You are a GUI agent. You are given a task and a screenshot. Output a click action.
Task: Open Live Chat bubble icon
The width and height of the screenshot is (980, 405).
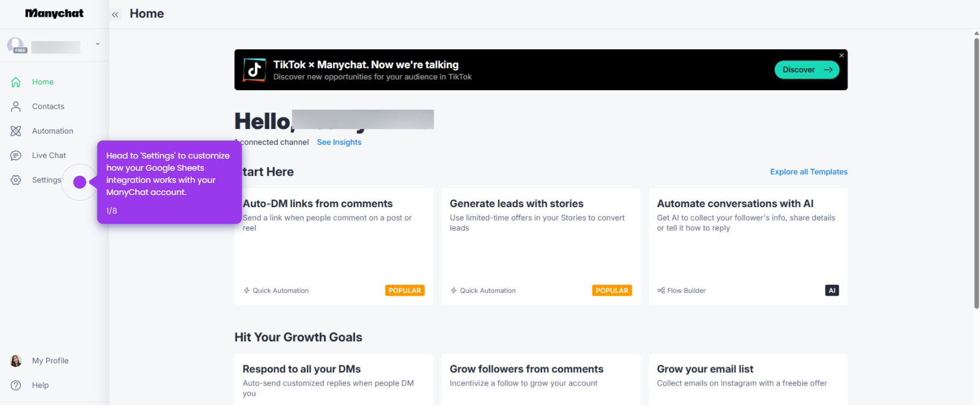pos(16,156)
